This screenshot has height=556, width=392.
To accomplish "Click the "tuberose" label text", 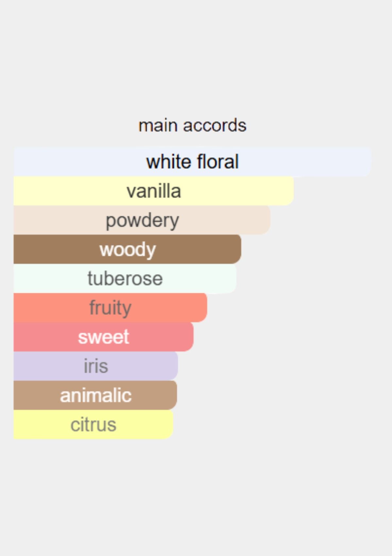I will [x=125, y=279].
